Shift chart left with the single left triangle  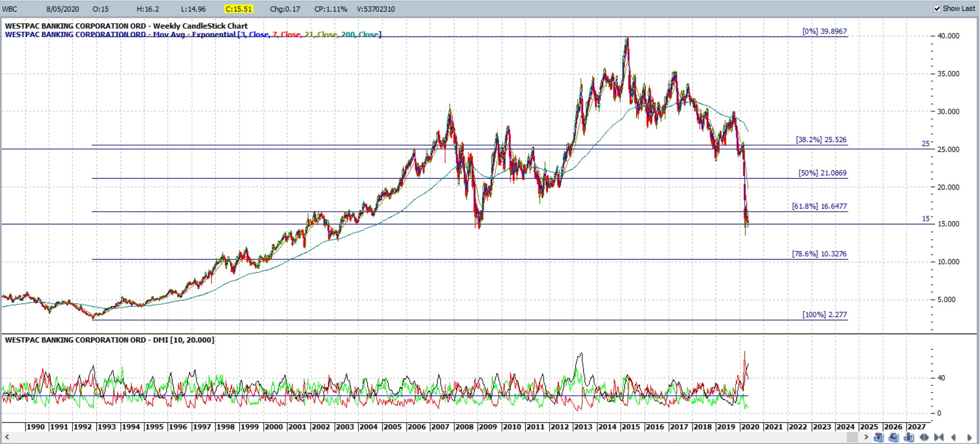[x=953, y=437]
